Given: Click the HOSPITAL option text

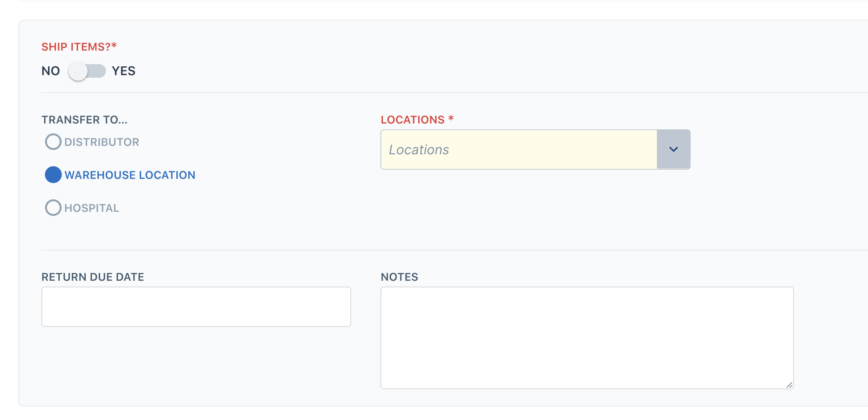Looking at the screenshot, I should click(x=92, y=208).
